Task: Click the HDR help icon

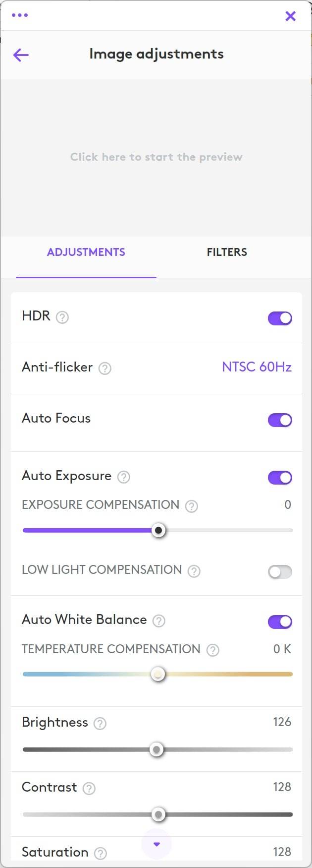Action: tap(62, 317)
